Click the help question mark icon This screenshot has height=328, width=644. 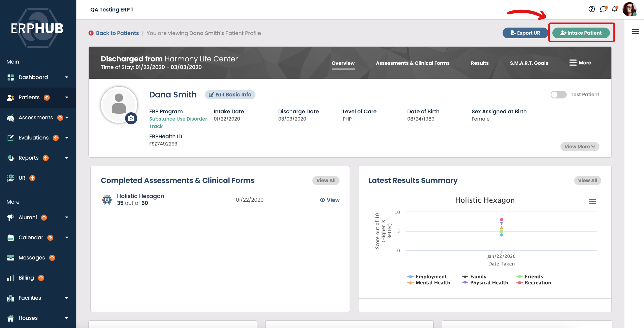[591, 9]
